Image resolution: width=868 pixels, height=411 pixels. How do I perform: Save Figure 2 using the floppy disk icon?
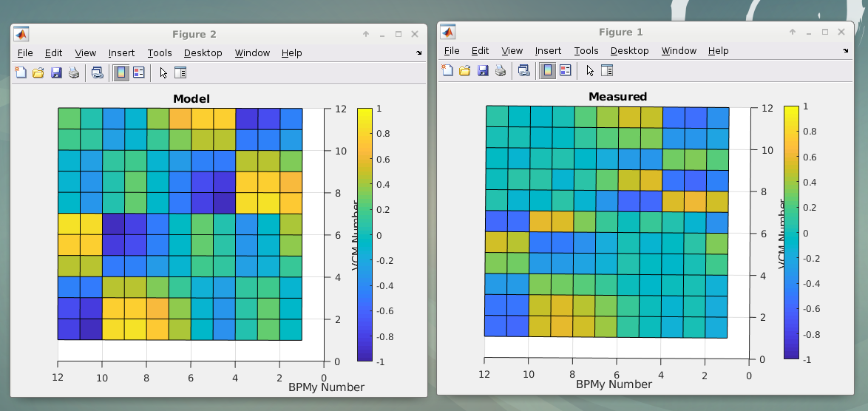click(56, 72)
